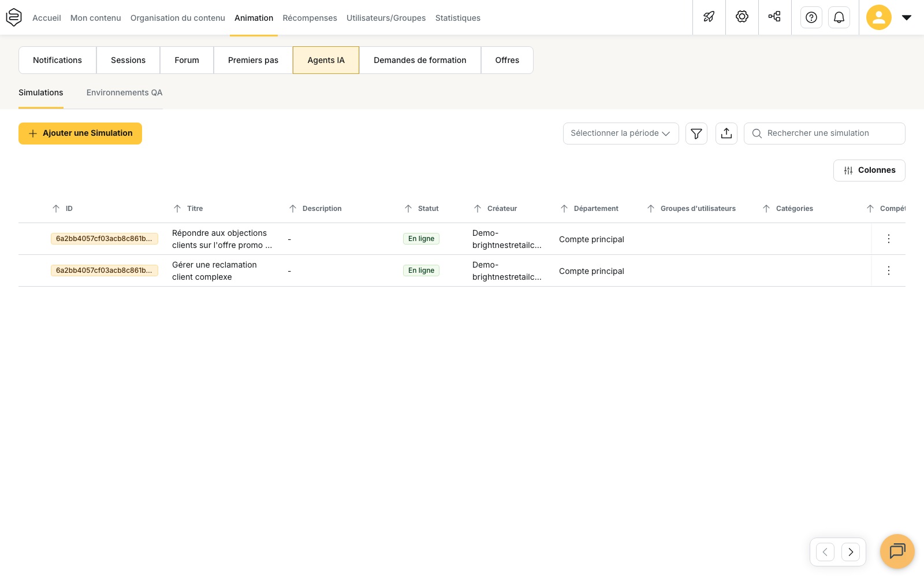Open the Premiers pas tab
The height and width of the screenshot is (578, 924).
(254, 60)
